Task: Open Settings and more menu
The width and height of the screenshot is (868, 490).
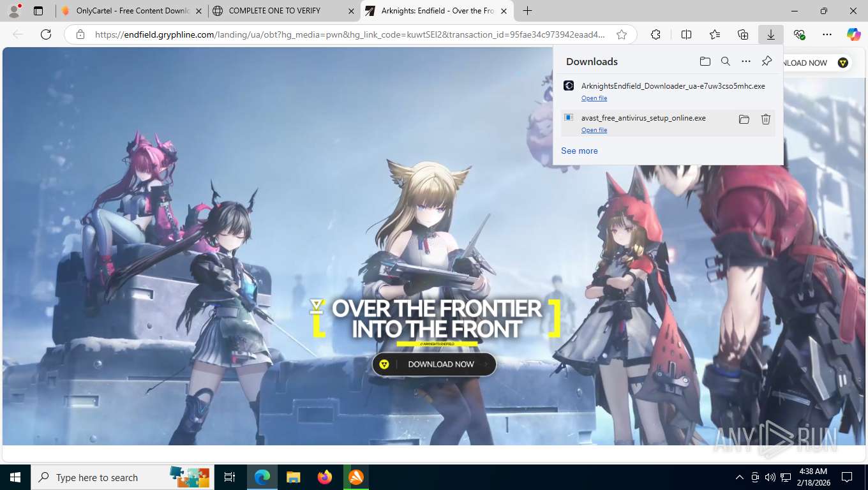Action: coord(827,34)
